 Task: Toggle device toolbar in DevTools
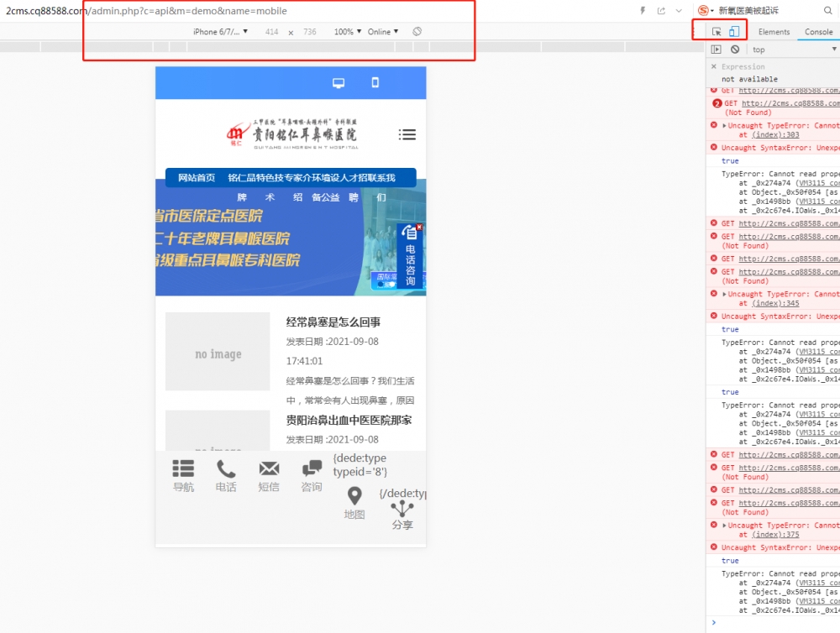pyautogui.click(x=734, y=32)
